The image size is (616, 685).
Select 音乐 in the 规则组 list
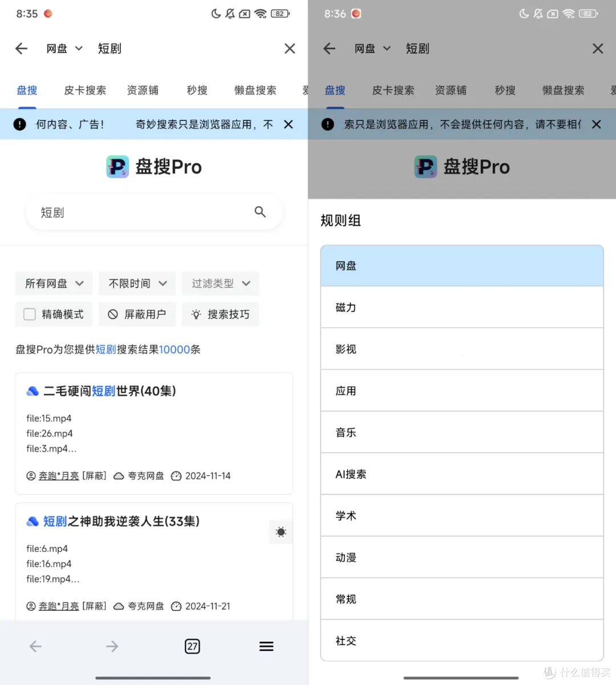pos(462,432)
